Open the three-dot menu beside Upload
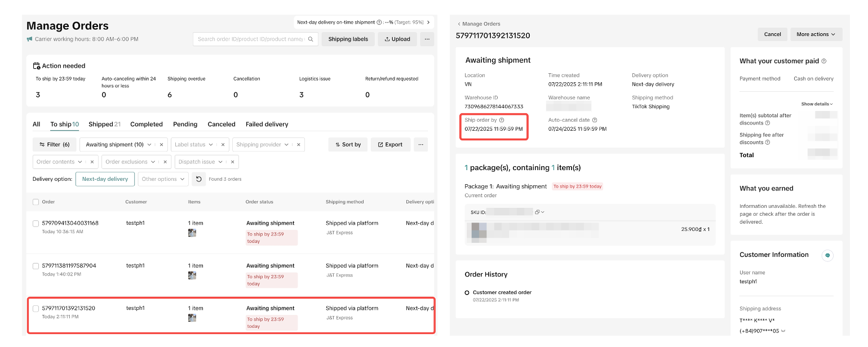868x347 pixels. (x=427, y=39)
